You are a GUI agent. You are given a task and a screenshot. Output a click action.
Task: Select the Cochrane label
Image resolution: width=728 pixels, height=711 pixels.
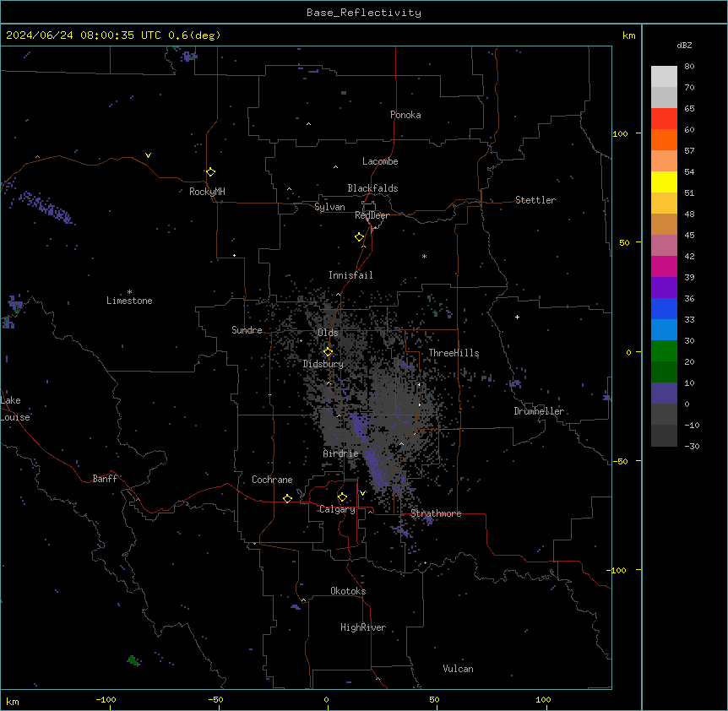(x=272, y=480)
